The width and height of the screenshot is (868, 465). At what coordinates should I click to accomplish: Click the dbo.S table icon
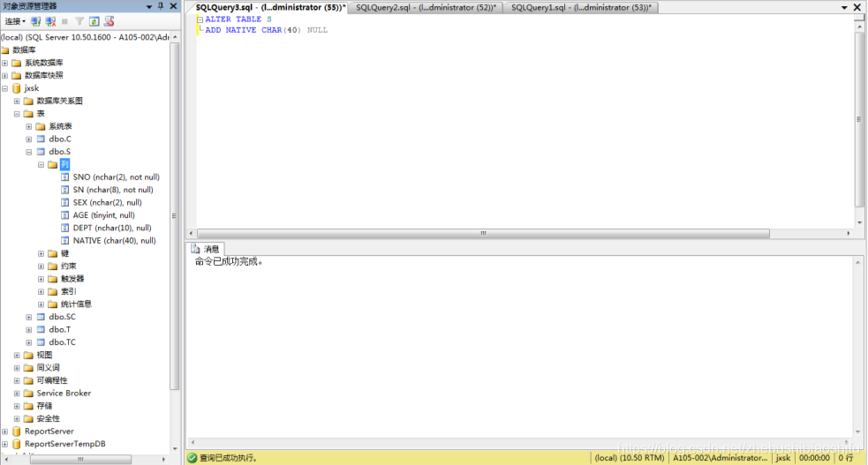click(41, 152)
